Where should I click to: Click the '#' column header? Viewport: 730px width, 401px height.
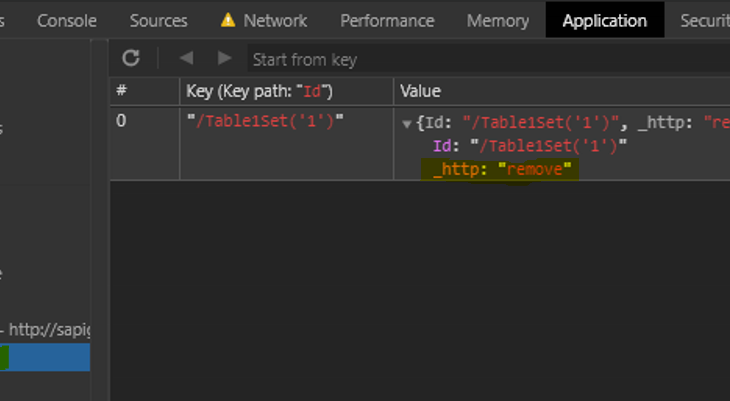pyautogui.click(x=145, y=91)
